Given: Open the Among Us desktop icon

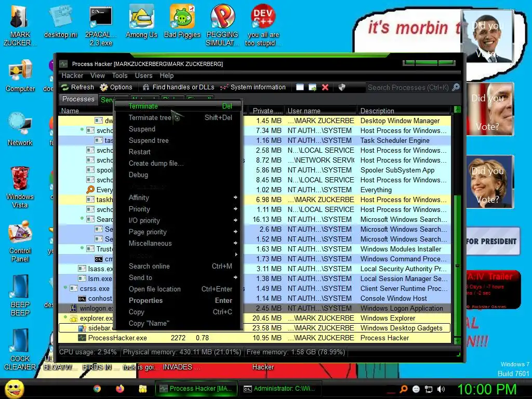Looking at the screenshot, I should click(x=141, y=22).
